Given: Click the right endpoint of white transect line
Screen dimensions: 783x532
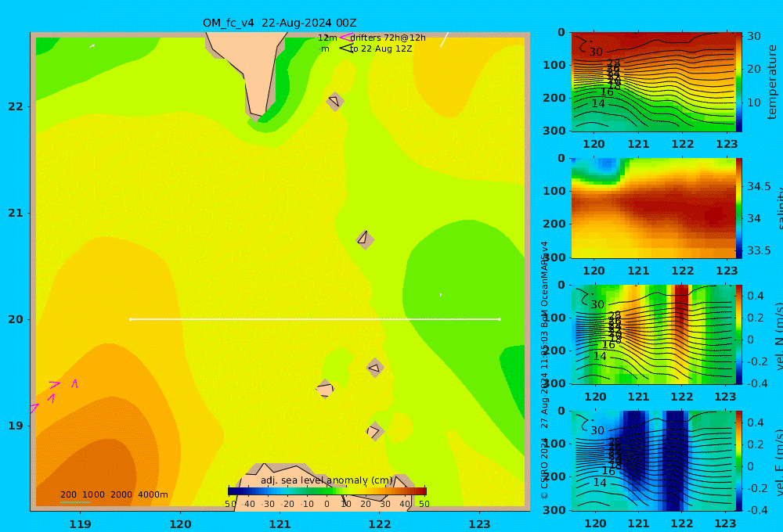Looking at the screenshot, I should [x=500, y=319].
